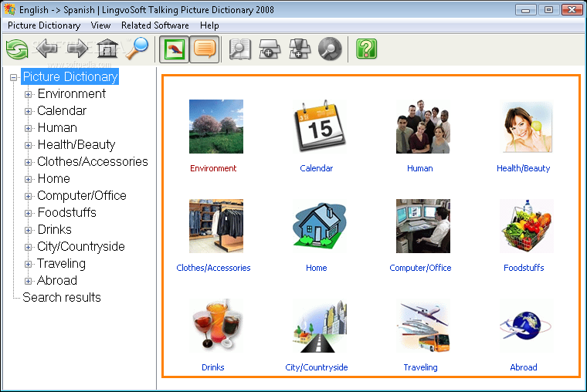
Task: Open the Drinks link under cocktail picture
Action: tap(212, 367)
